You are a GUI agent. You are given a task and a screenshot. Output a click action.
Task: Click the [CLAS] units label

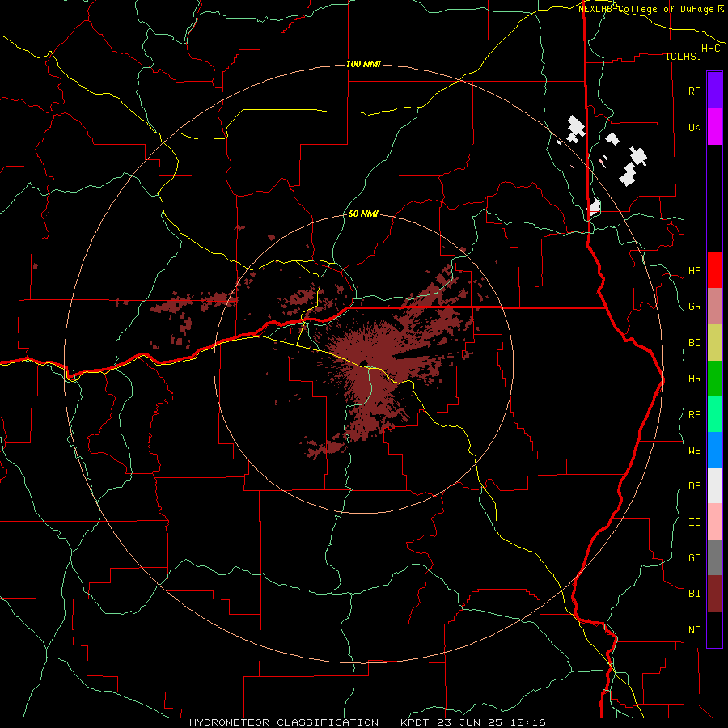click(x=684, y=56)
